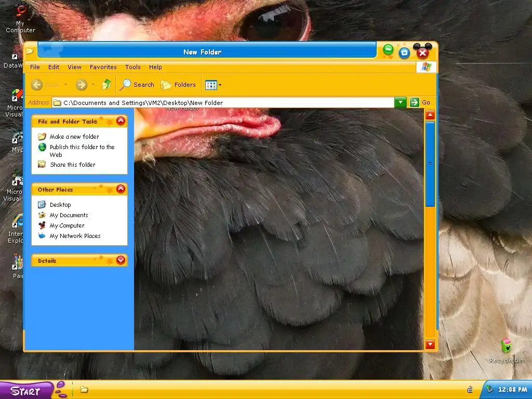The width and height of the screenshot is (532, 399).
Task: Click Publish this folder to the Web
Action: pos(82,151)
